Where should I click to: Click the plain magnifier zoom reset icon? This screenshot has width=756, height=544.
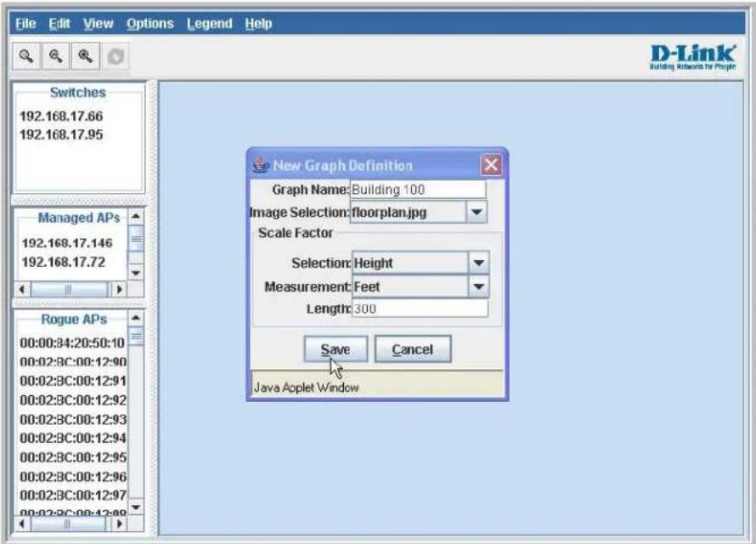tap(26, 56)
